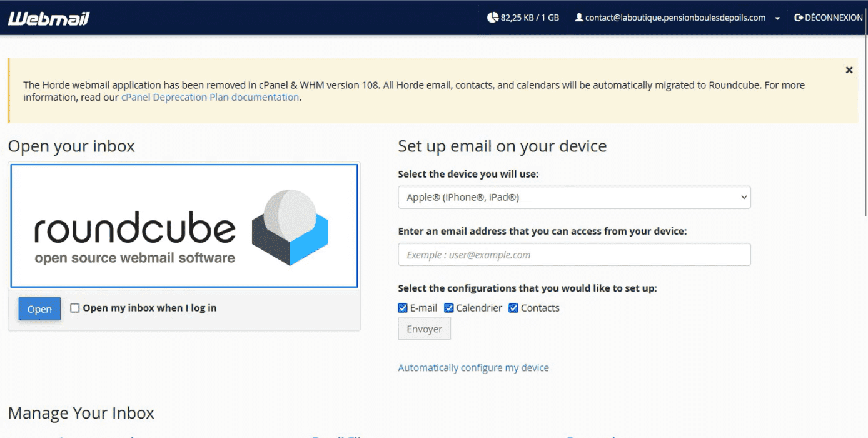Focus the email address input field
Image resolution: width=868 pixels, height=438 pixels.
tap(574, 255)
